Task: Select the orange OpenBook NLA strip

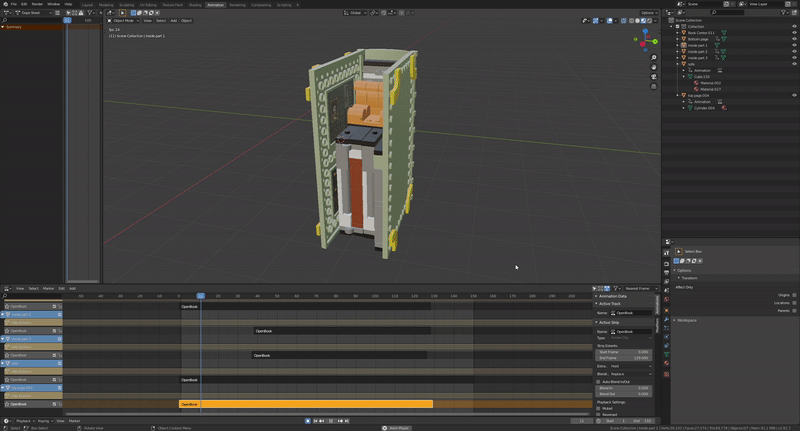Action: 306,404
